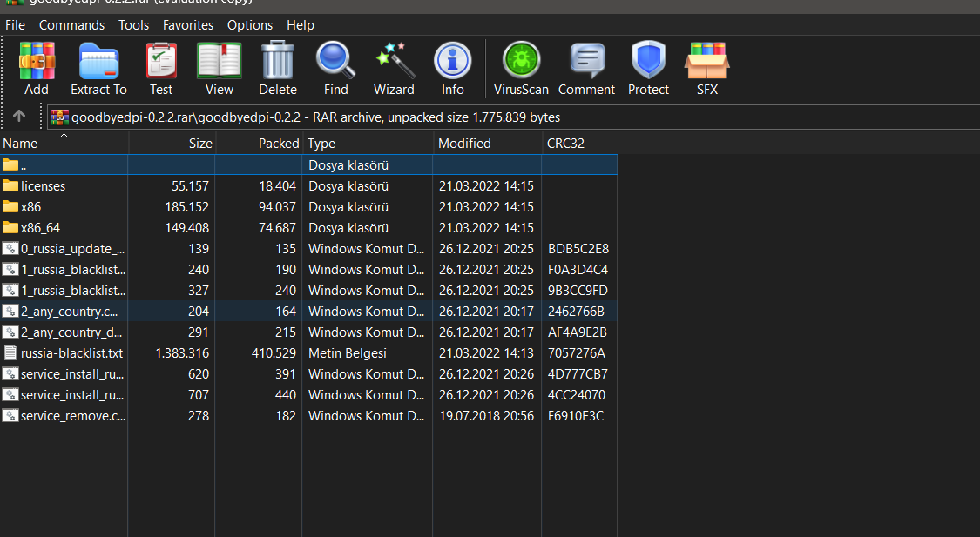Click the CRC32 value 4CC24070
Viewport: 980px width, 537px height.
click(577, 394)
